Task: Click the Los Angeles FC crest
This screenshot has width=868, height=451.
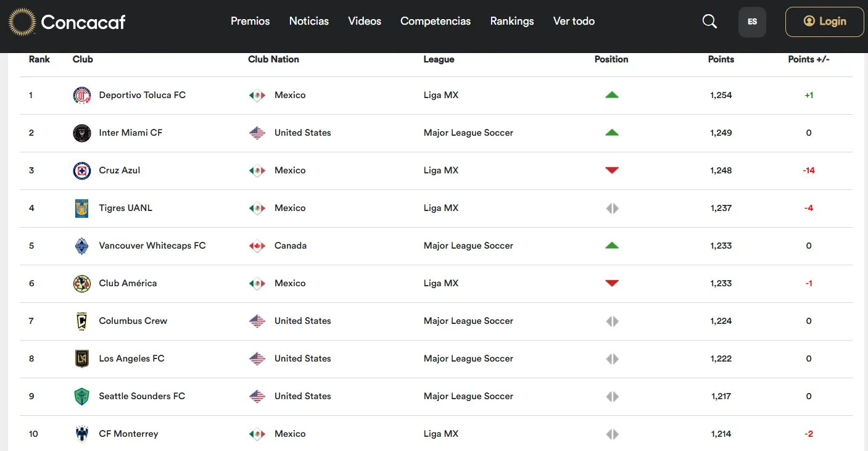Action: (82, 359)
